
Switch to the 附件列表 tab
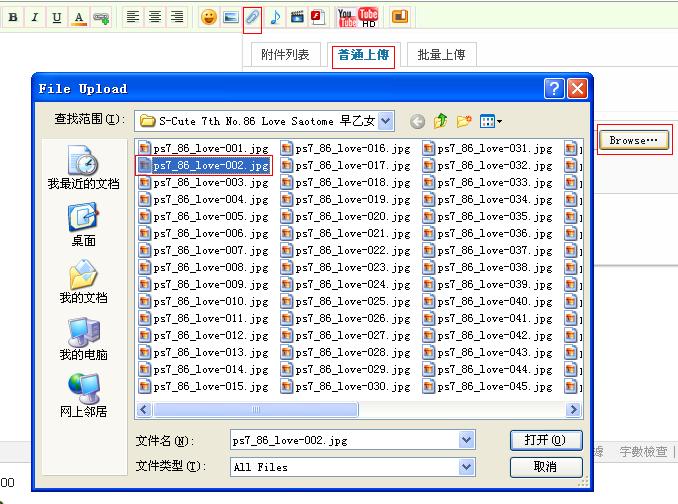pyautogui.click(x=285, y=55)
